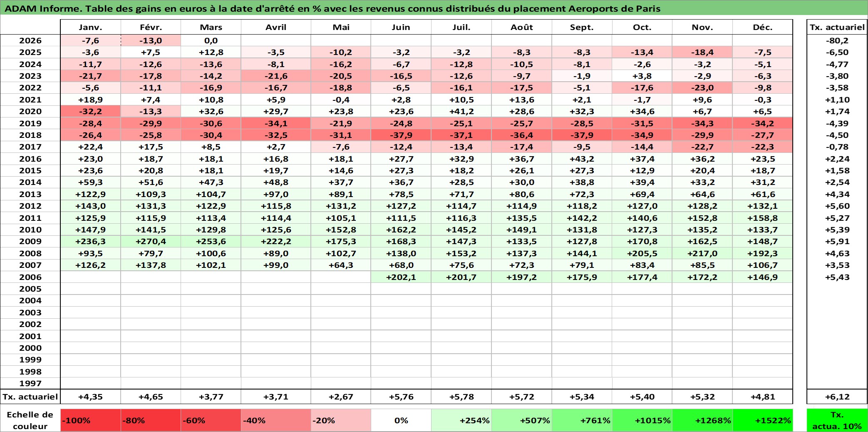The height and width of the screenshot is (432, 868).
Task: Click the Juil. actuarial rate +5,78
Action: click(461, 397)
